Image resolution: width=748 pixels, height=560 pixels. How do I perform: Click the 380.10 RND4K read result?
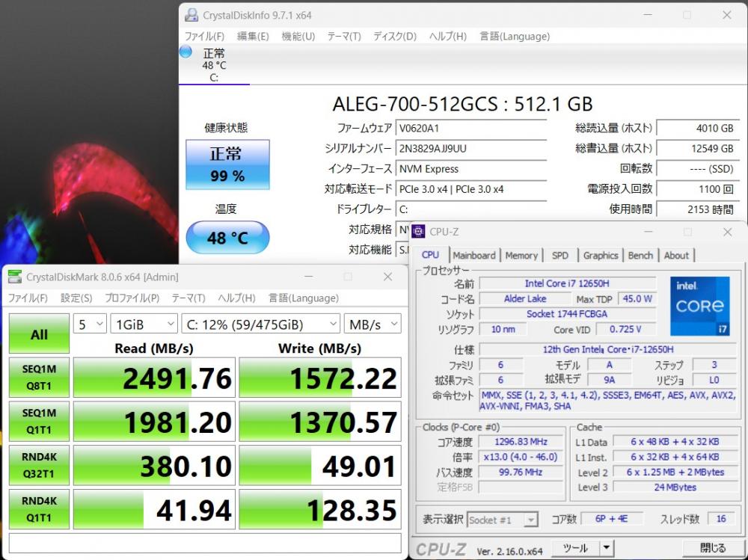[154, 465]
